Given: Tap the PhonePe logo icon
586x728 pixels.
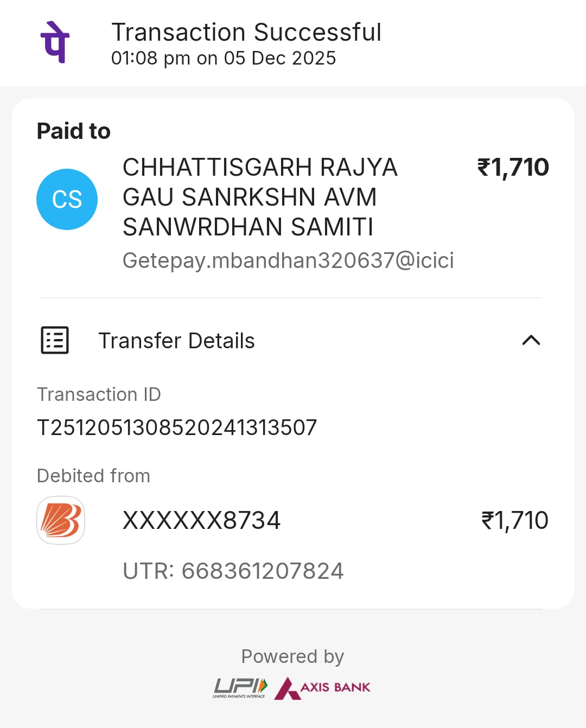Looking at the screenshot, I should coord(55,42).
